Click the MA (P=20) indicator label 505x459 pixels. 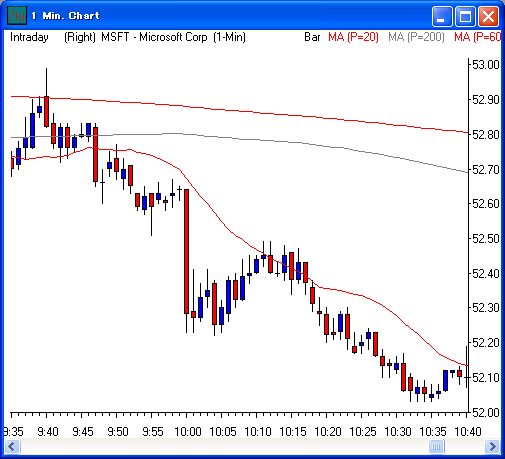point(353,37)
